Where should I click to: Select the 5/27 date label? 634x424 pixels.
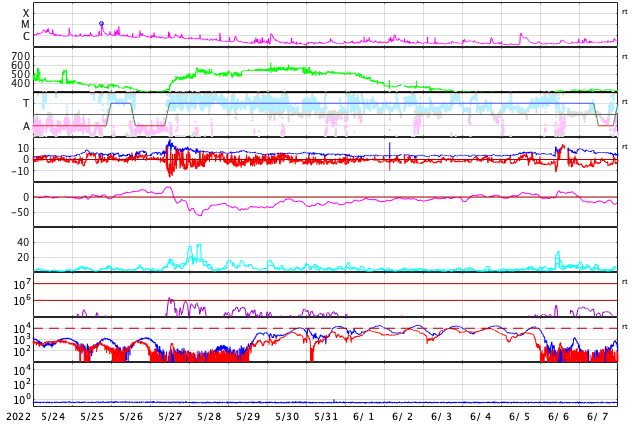coord(170,416)
